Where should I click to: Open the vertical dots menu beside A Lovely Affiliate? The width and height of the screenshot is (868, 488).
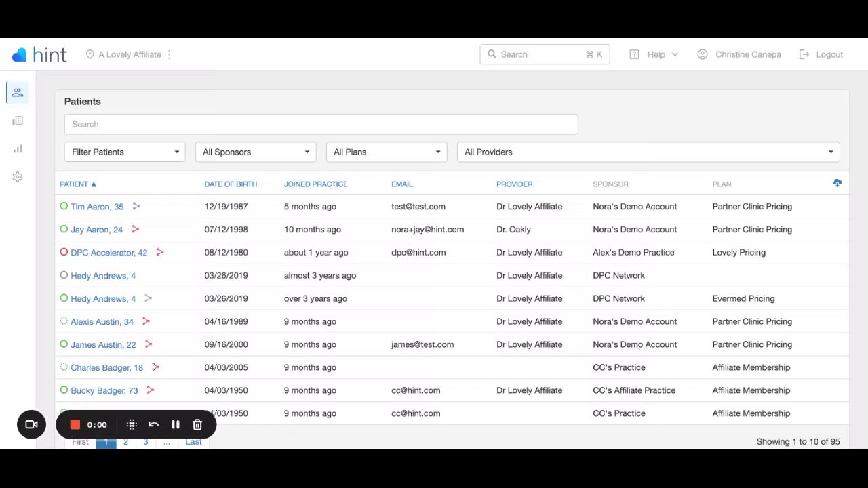coord(170,54)
